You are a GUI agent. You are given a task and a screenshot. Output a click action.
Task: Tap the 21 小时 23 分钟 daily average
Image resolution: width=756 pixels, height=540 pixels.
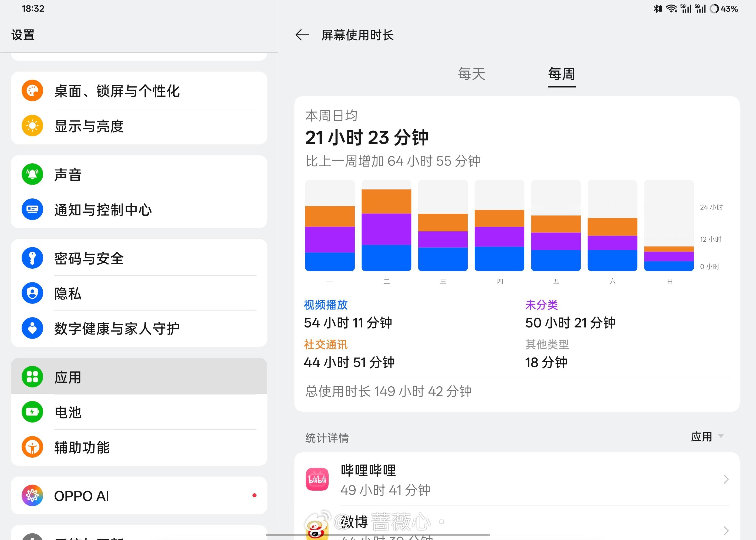pos(367,138)
